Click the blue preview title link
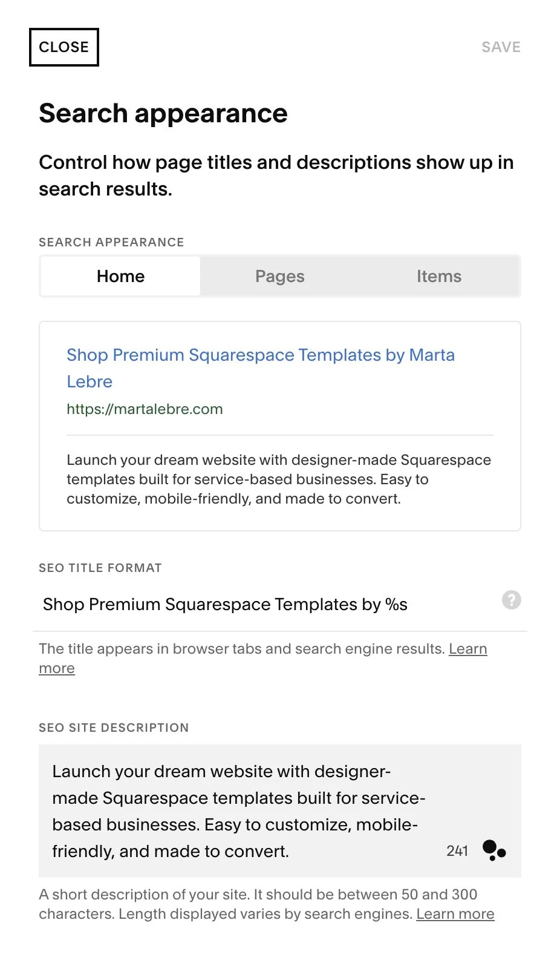The height and width of the screenshot is (966, 560). (260, 355)
